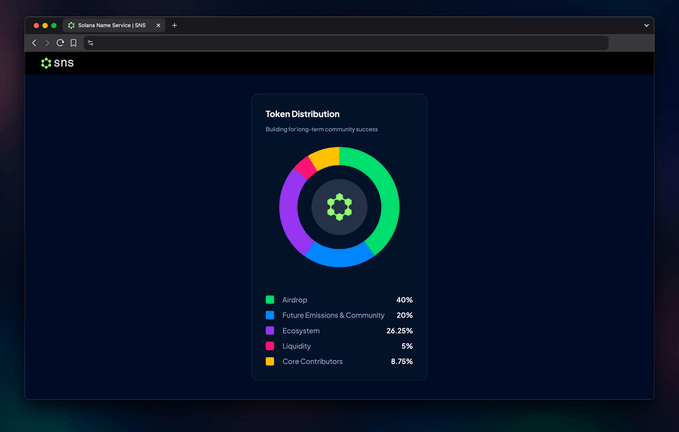Close the Solana Name Service tab
Viewport: 679px width, 432px height.
pyautogui.click(x=158, y=25)
